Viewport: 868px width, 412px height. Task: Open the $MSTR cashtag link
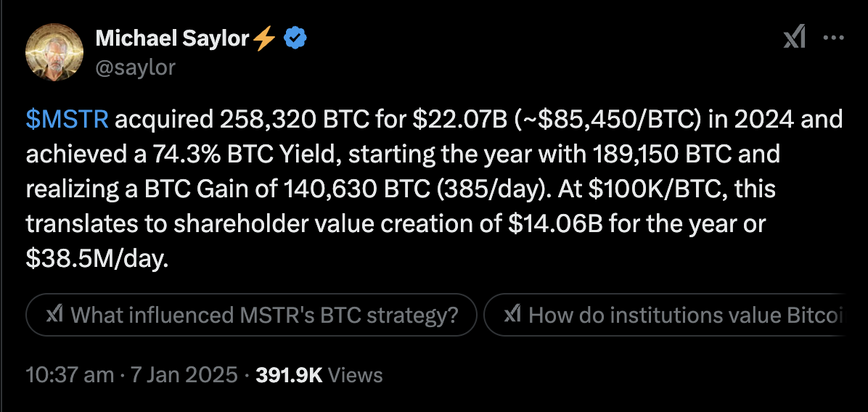click(x=67, y=120)
